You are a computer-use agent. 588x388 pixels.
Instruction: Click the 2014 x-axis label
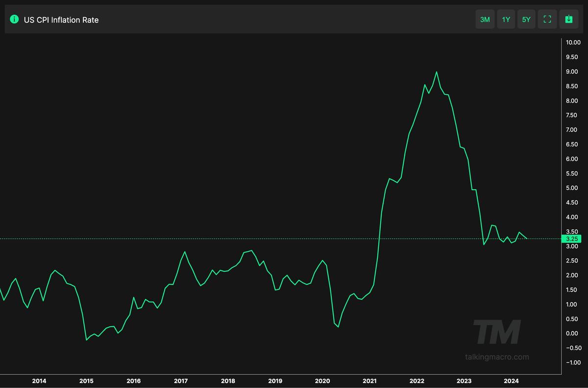pos(39,381)
